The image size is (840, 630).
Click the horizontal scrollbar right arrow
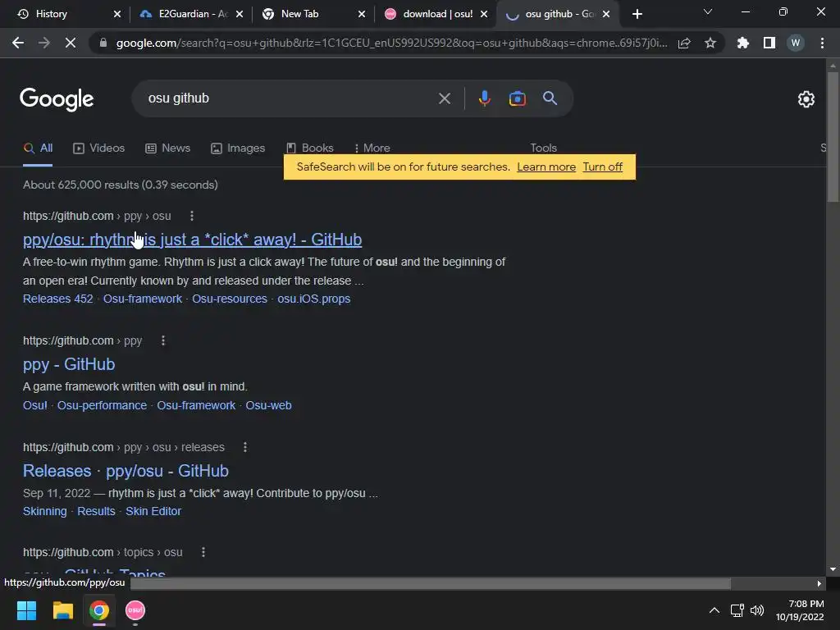(819, 583)
